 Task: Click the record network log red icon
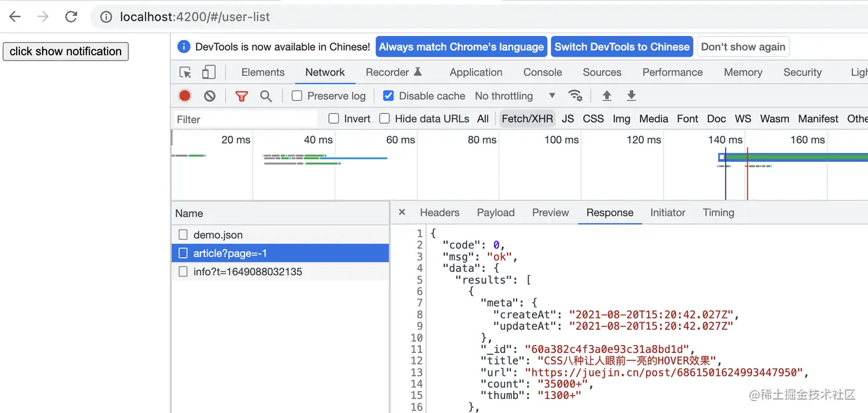point(185,96)
